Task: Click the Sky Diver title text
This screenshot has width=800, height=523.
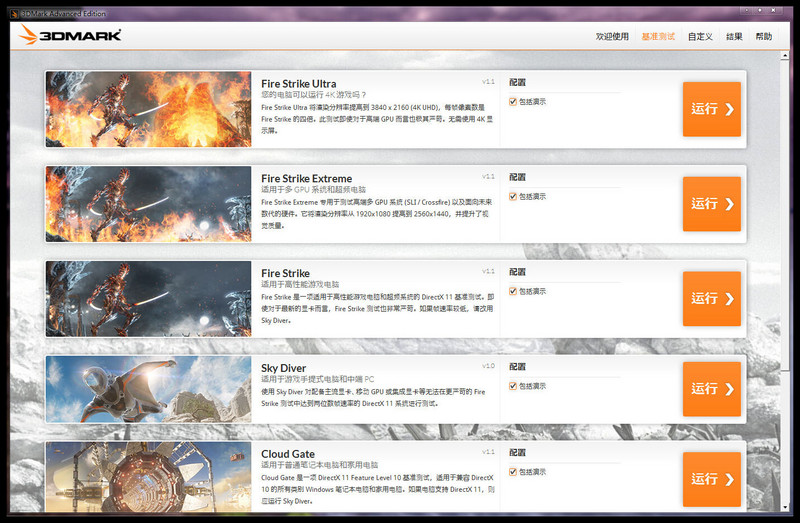Action: pos(283,368)
